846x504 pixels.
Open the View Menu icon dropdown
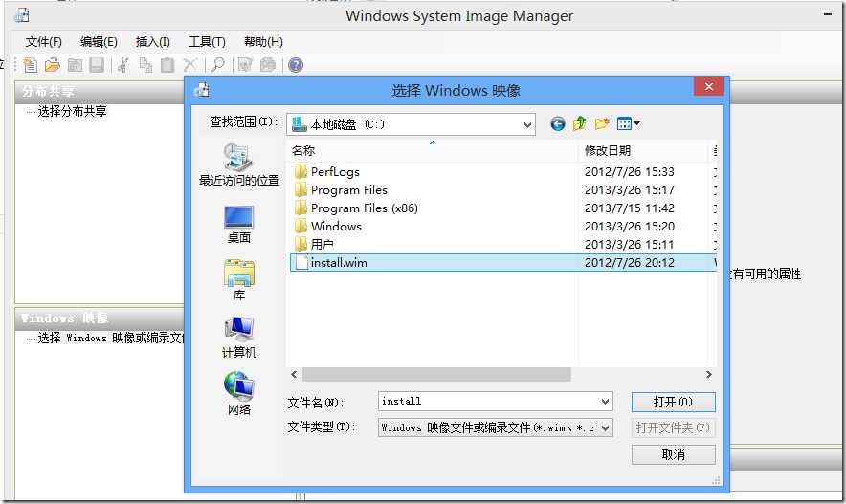tap(629, 124)
